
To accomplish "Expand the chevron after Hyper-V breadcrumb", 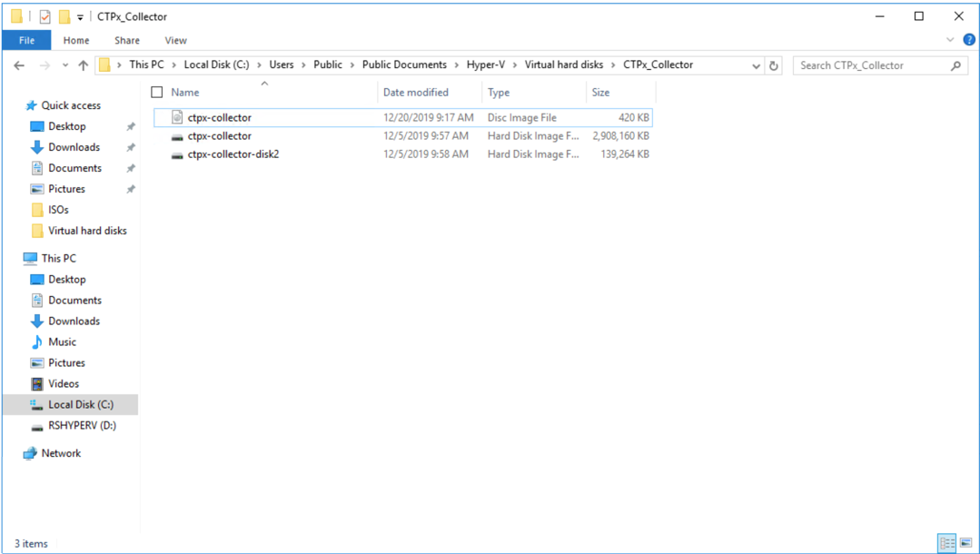I will tap(515, 65).
